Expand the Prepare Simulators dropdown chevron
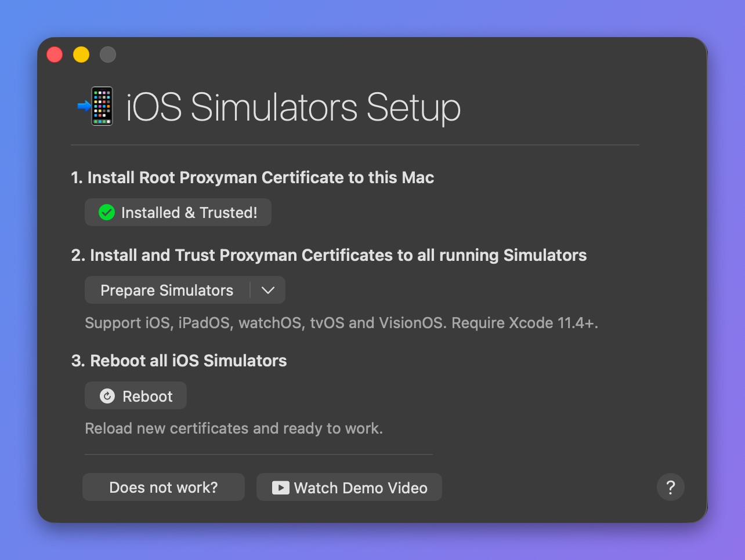The image size is (745, 560). click(268, 290)
